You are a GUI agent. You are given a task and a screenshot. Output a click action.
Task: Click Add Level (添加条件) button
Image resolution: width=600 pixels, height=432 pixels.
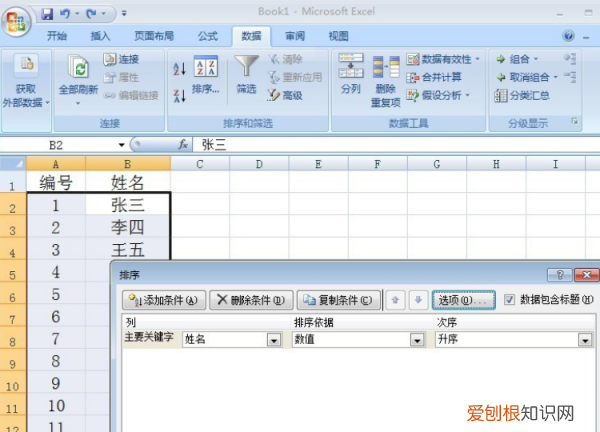tap(164, 300)
